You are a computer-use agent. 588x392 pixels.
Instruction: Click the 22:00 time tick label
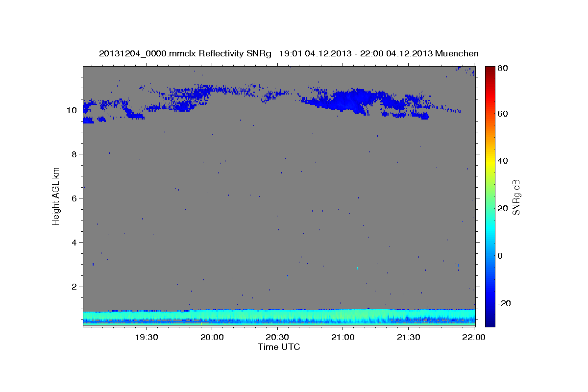[x=474, y=337]
